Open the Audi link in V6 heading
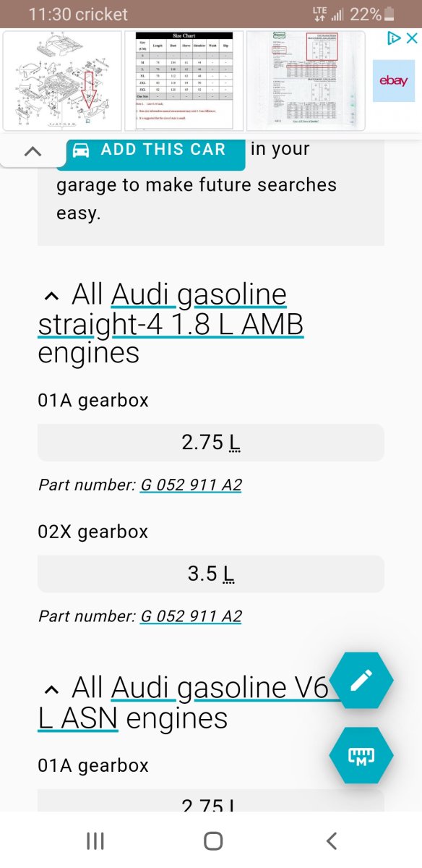Viewport: 422px width, 868px height. (141, 687)
